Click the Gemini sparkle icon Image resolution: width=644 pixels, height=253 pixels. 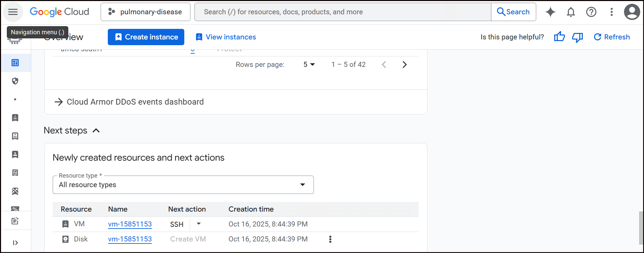click(x=550, y=12)
